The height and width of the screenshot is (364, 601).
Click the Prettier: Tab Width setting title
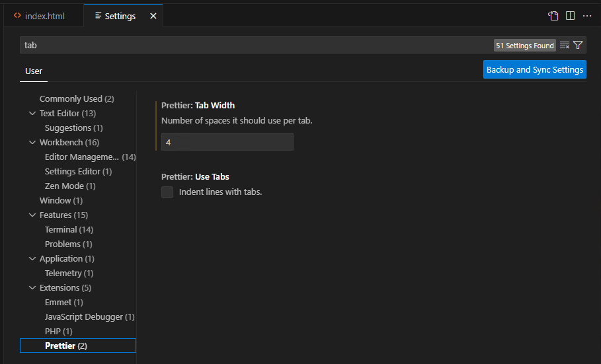click(x=198, y=106)
